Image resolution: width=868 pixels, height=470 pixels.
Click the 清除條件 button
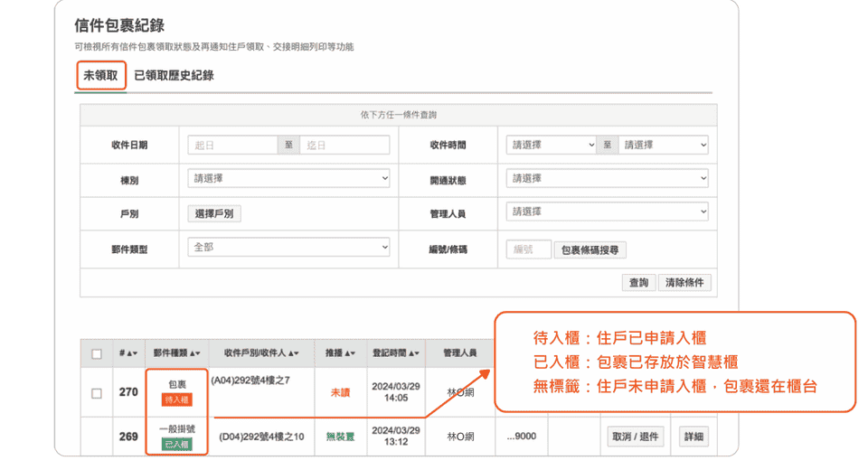click(684, 283)
